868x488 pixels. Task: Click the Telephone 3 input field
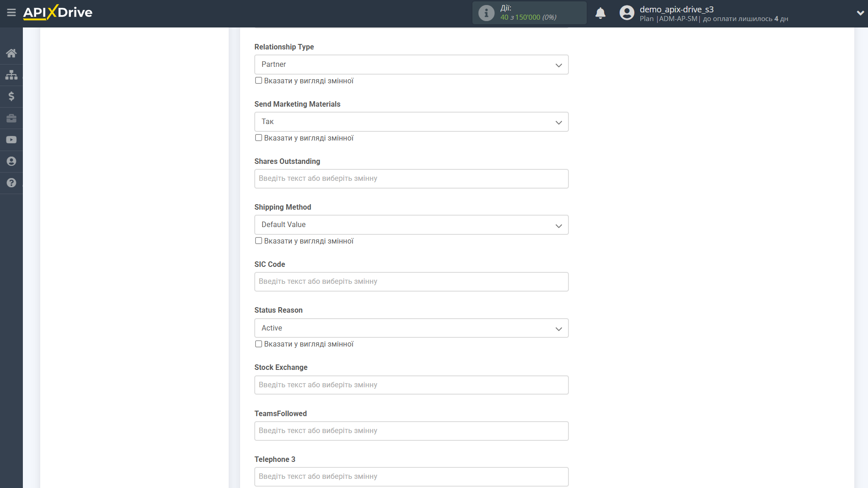[411, 477]
